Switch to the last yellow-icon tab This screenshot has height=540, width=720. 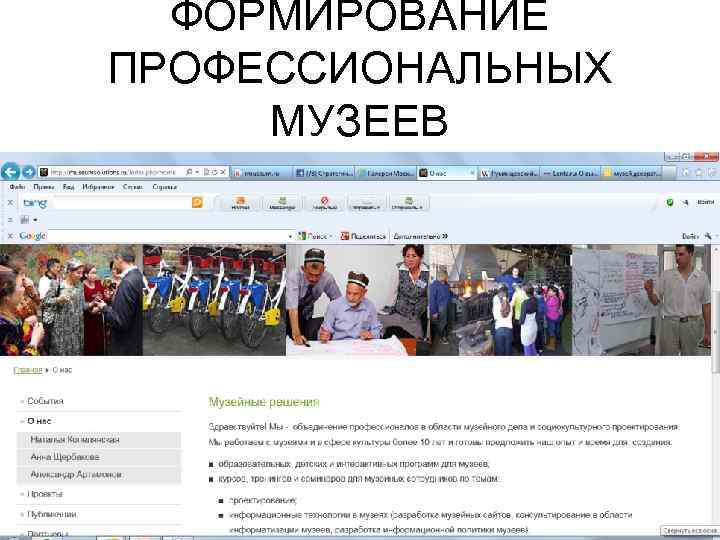tap(632, 173)
